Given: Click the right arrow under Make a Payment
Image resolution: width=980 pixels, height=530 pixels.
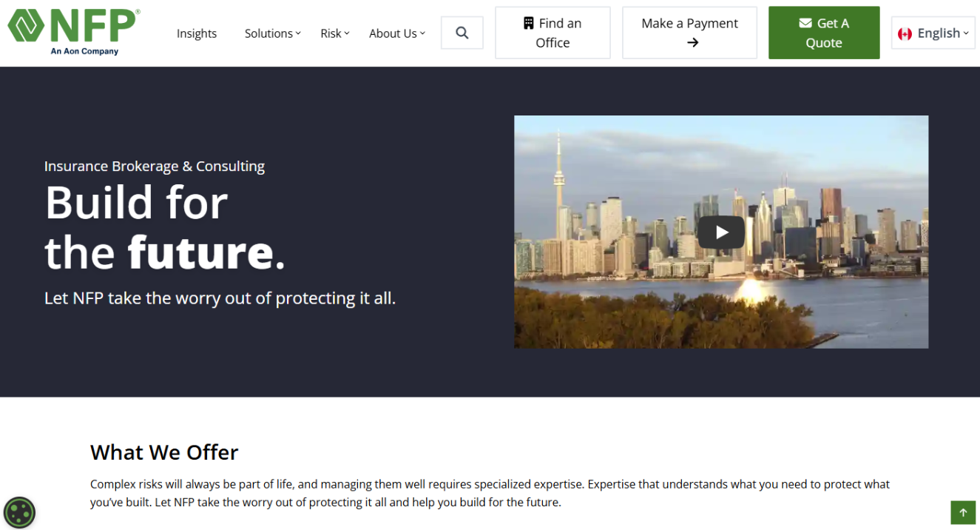Looking at the screenshot, I should 692,43.
